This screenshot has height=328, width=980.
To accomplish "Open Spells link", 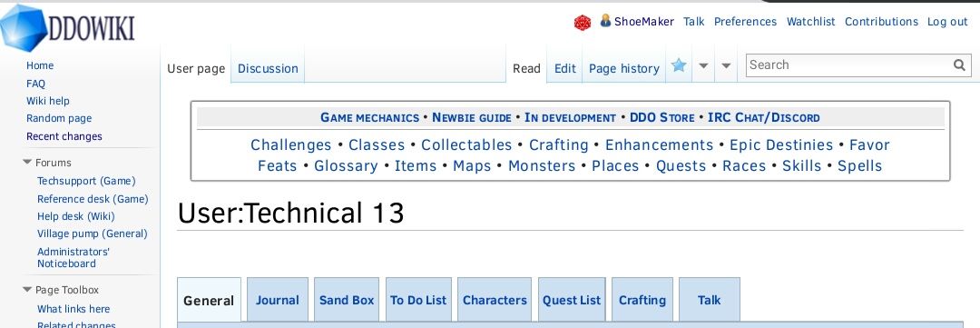I will coord(860,166).
